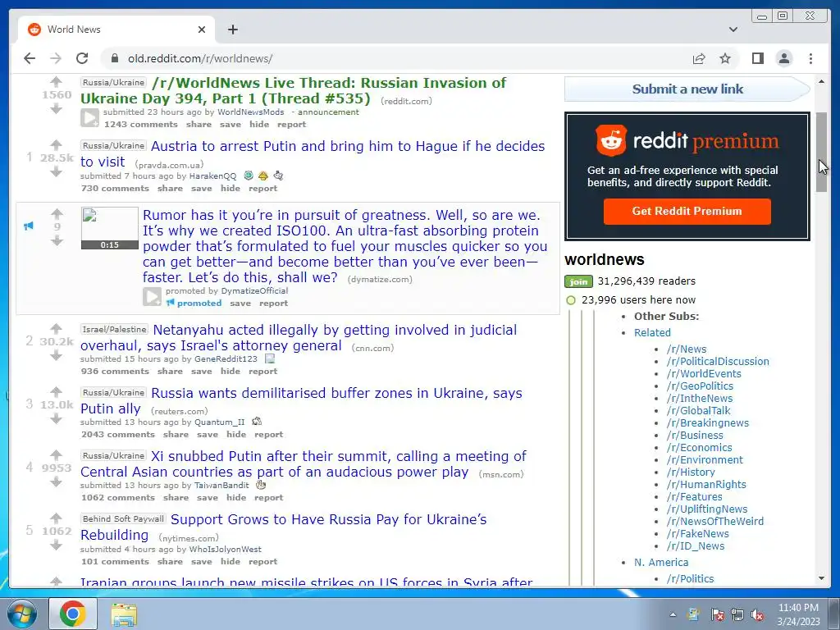Open the 0:15 Dymatize video thumbnail
Screen dimensions: 840x630
pyautogui.click(x=110, y=228)
